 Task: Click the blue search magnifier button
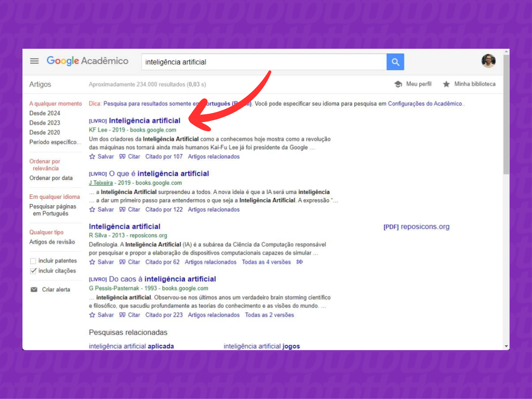click(x=395, y=62)
